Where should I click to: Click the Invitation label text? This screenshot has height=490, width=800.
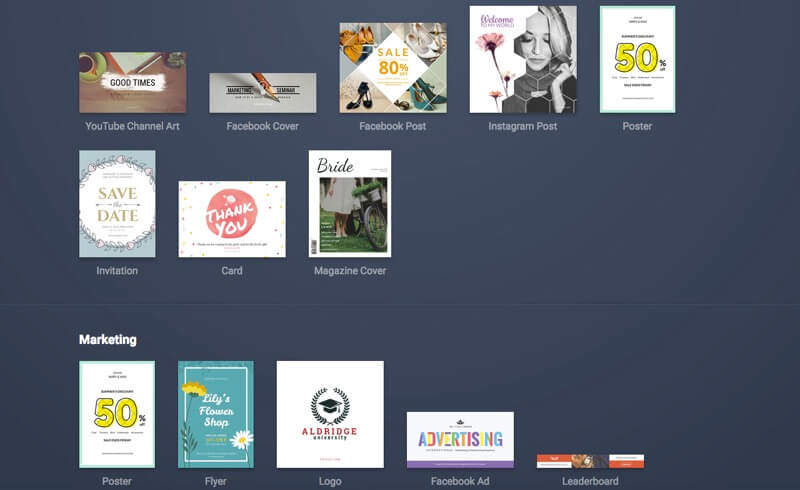pyautogui.click(x=117, y=271)
